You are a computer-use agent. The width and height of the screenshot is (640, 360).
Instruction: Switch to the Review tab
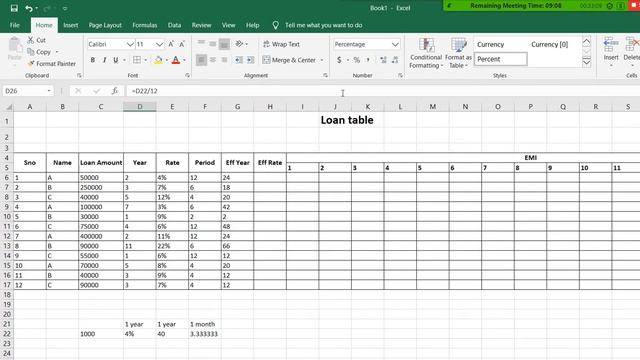[201, 25]
